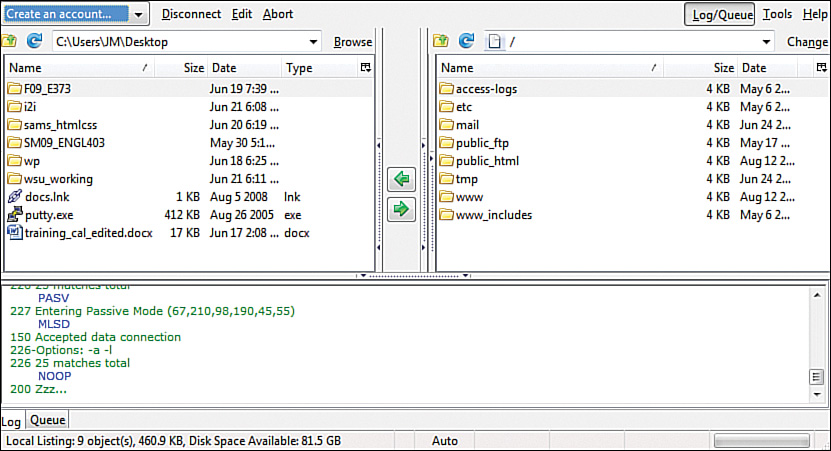Open remote pane column chooser icon
Image resolution: width=831 pixels, height=451 pixels.
[821, 67]
